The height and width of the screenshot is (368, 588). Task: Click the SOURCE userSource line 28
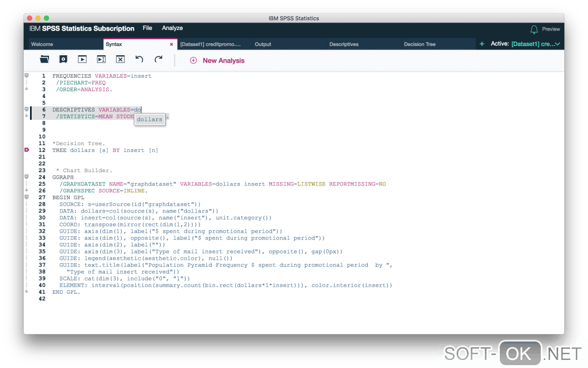[x=130, y=204]
